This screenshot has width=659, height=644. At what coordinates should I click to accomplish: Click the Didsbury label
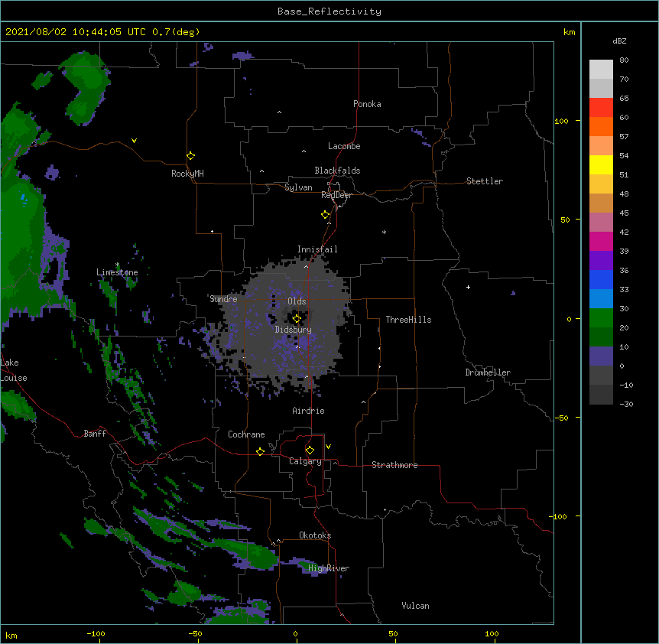point(294,330)
